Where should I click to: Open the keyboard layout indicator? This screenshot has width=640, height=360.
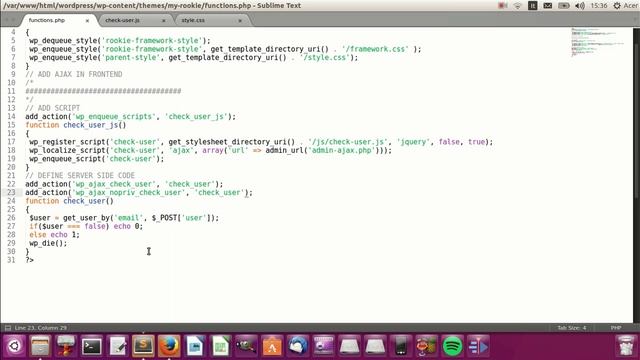pos(532,6)
